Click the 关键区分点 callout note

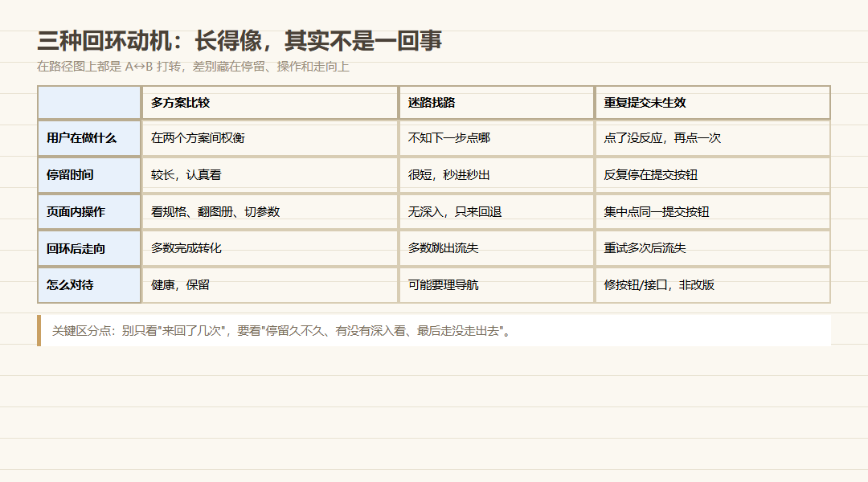(434, 331)
